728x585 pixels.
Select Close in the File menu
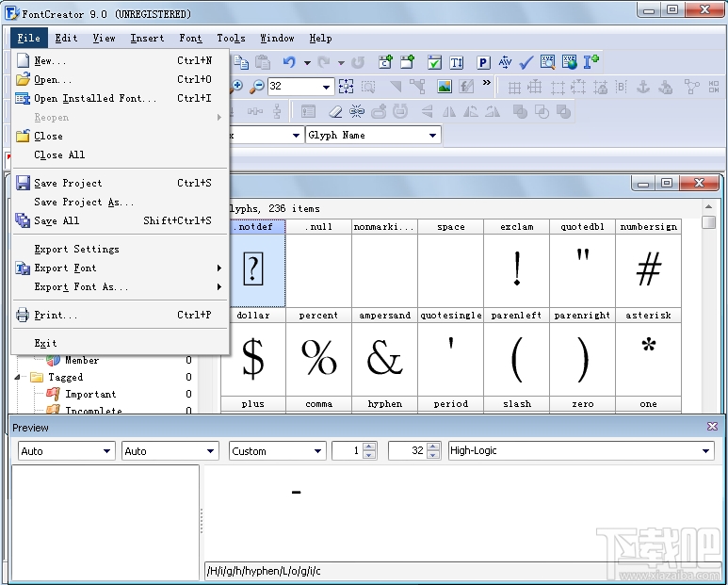pos(121,136)
